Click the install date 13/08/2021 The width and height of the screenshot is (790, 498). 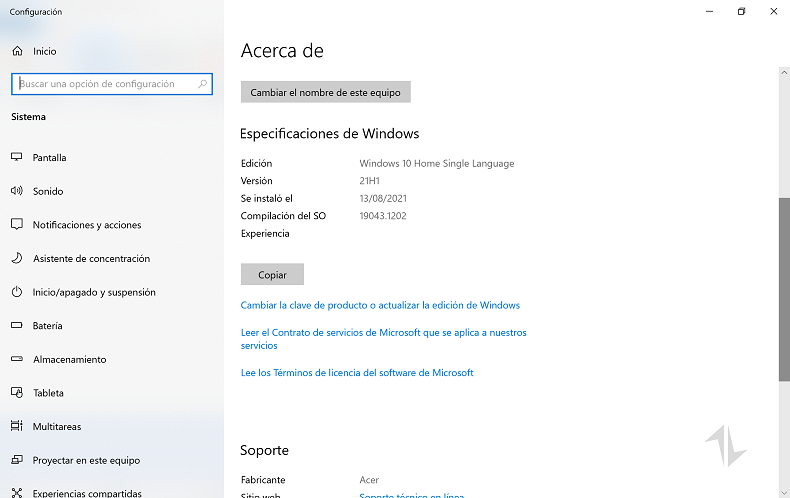coord(383,198)
